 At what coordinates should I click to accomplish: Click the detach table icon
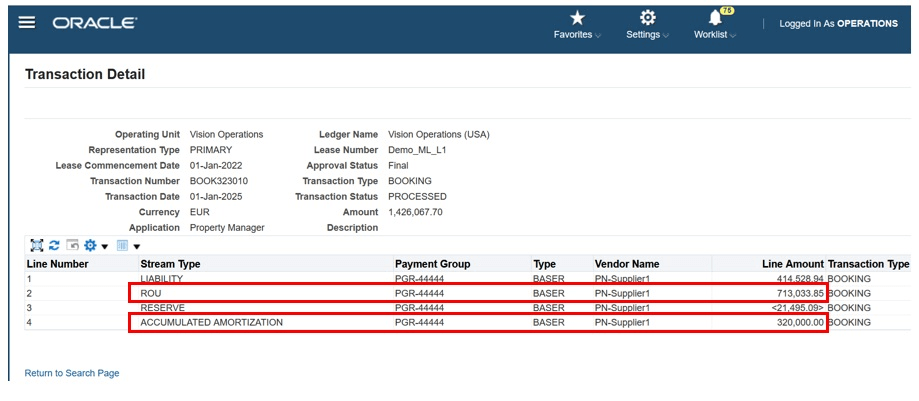pos(72,245)
